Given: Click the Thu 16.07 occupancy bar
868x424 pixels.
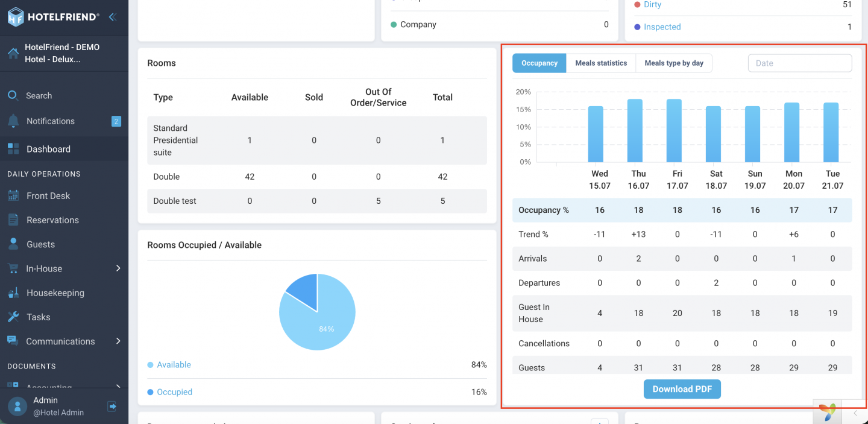Looking at the screenshot, I should 635,131.
